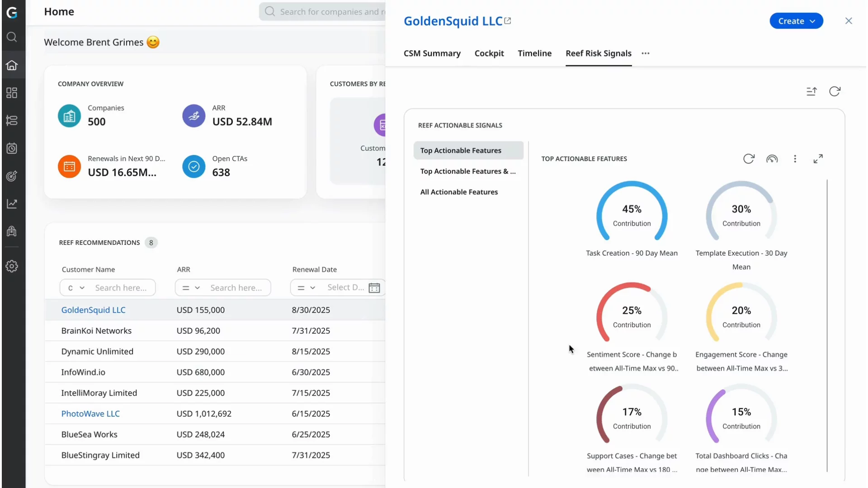Refresh the Top Actionable Features widget

749,159
